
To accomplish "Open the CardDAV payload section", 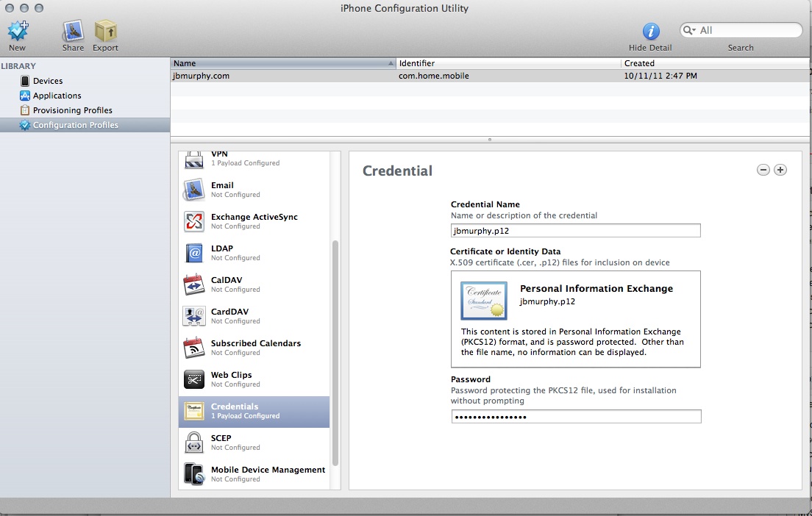I will tap(254, 316).
